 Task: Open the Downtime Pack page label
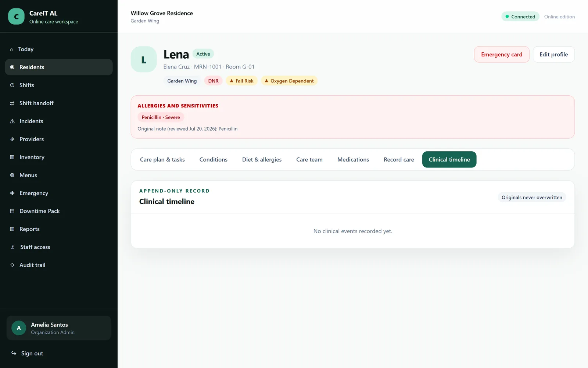tap(39, 211)
